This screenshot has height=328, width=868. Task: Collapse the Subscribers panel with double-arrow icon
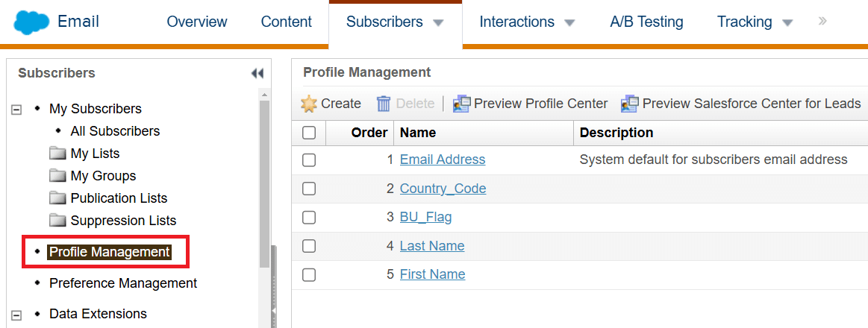[257, 74]
